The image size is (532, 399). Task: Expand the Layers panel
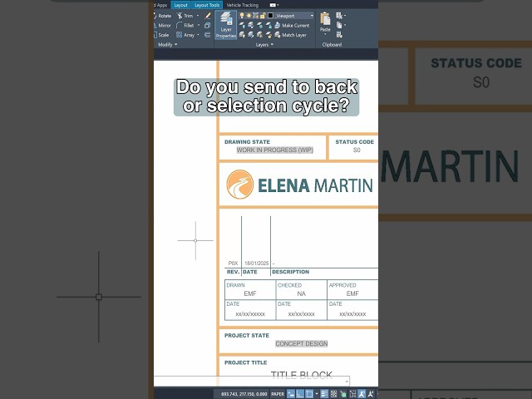pyautogui.click(x=264, y=44)
